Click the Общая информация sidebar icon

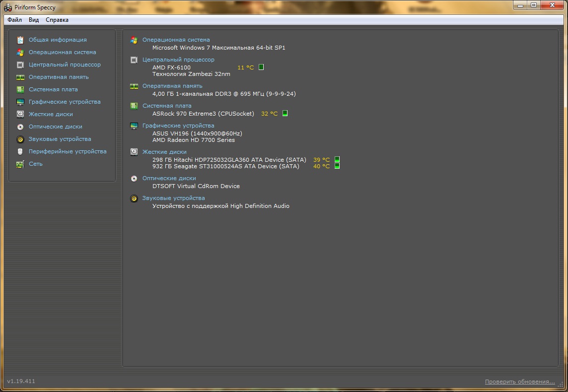tap(20, 40)
